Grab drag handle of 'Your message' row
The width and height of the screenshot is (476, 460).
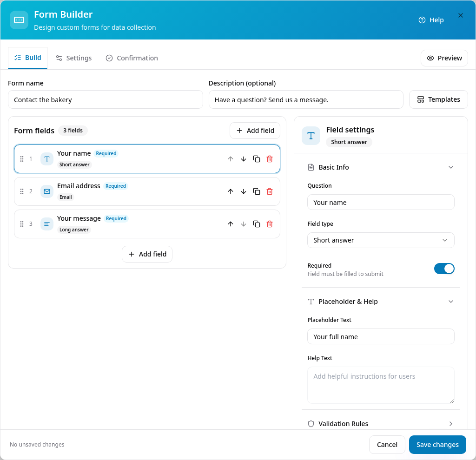coord(22,224)
